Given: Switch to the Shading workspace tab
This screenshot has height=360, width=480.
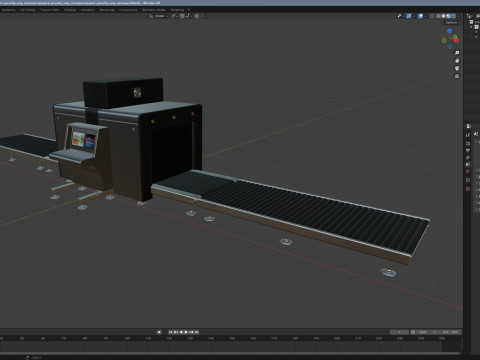Looking at the screenshot, I should point(70,10).
